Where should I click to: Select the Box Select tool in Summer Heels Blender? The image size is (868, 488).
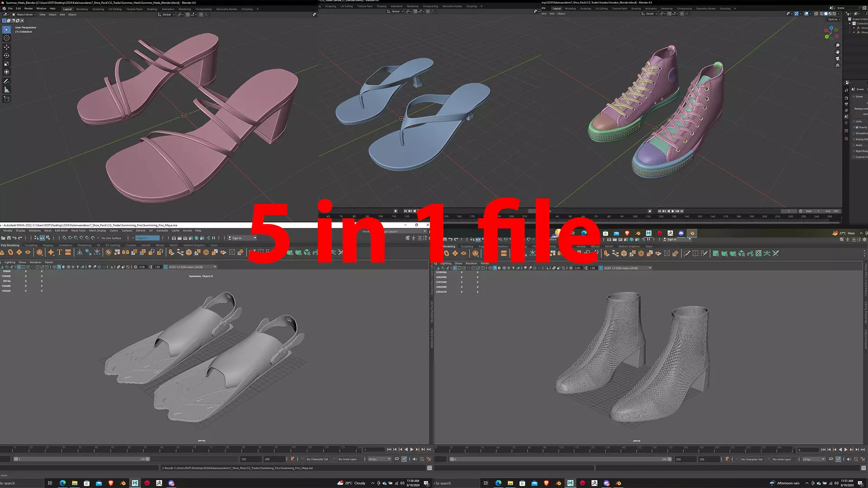(6, 29)
